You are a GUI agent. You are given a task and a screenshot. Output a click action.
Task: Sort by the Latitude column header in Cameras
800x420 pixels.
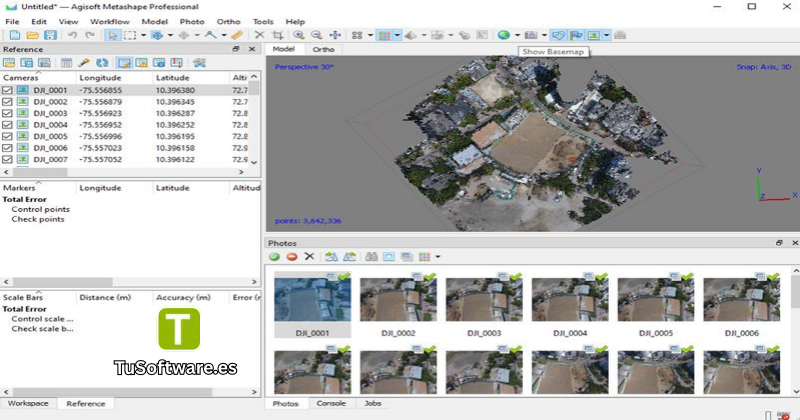[191, 78]
